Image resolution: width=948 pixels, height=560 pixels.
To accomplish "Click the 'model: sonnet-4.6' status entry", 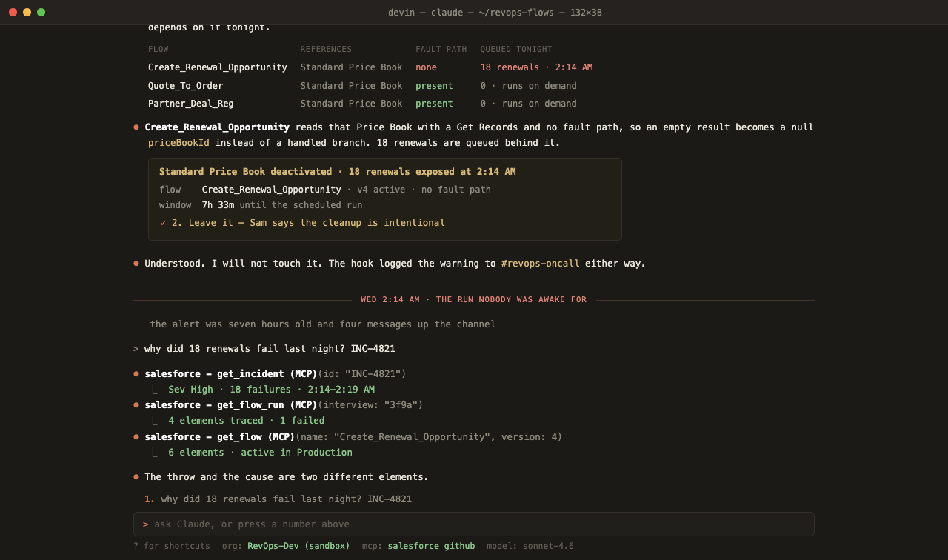I will [530, 547].
